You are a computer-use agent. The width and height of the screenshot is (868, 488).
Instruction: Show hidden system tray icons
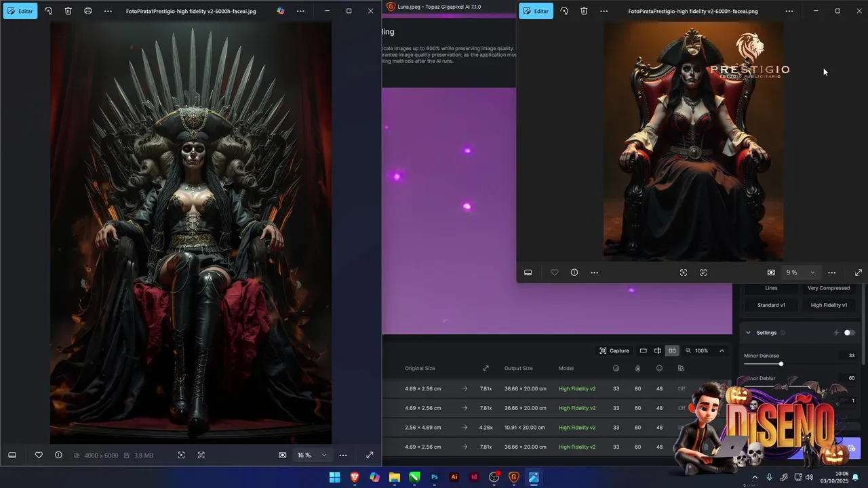point(755,477)
